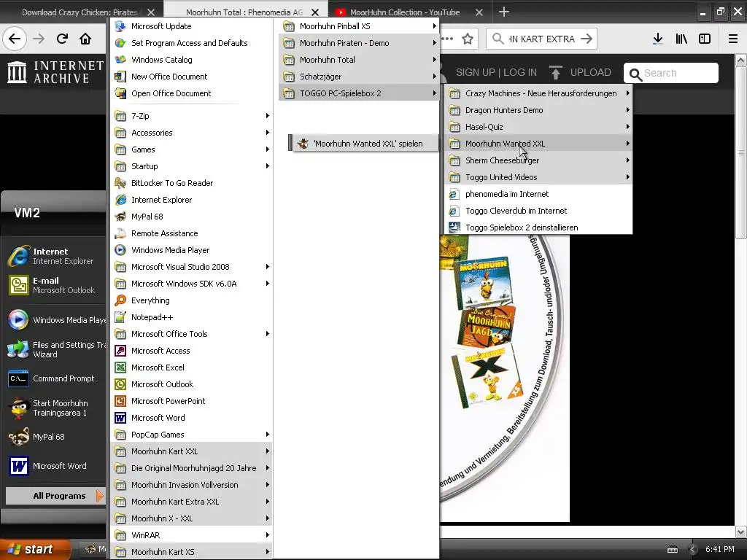
Task: Go back in browser
Action: coord(15,39)
